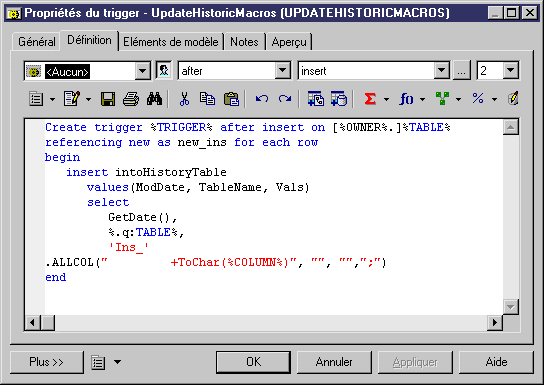Click the Copy icon in the toolbar
The width and height of the screenshot is (544, 385).
coord(207,99)
